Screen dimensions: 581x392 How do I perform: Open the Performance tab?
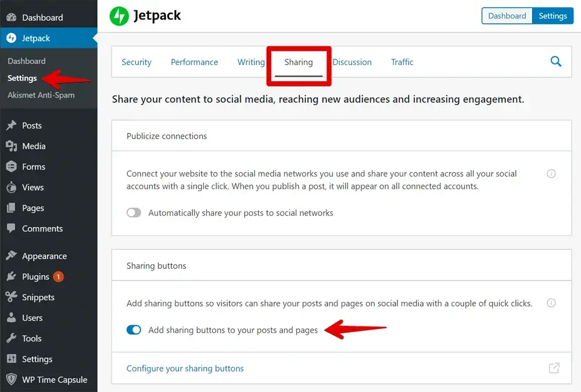[194, 62]
